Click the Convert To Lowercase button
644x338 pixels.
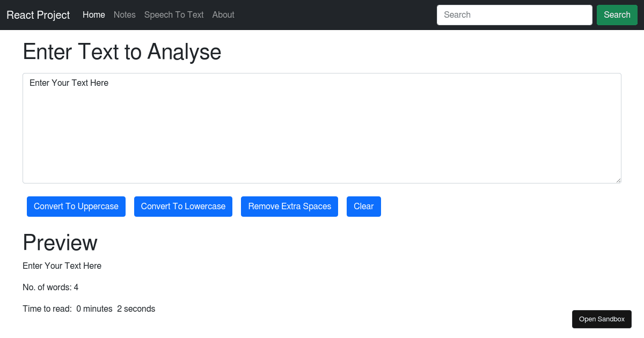click(x=183, y=206)
